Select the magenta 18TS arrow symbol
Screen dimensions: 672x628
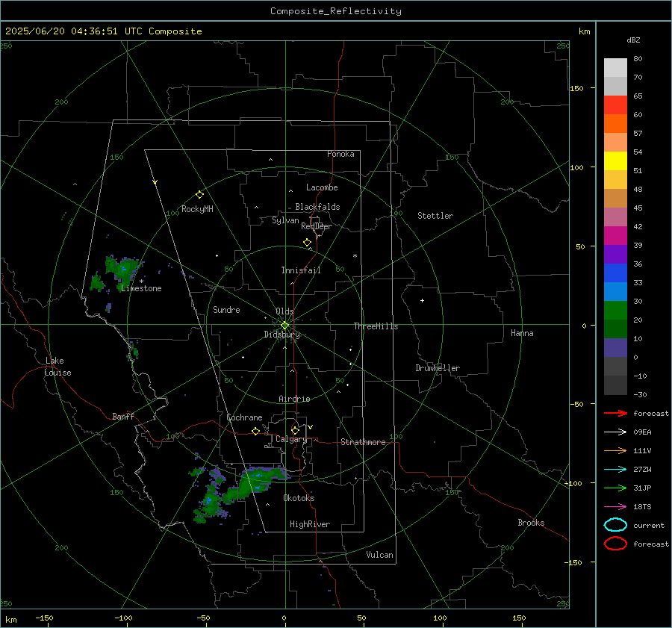[x=615, y=507]
